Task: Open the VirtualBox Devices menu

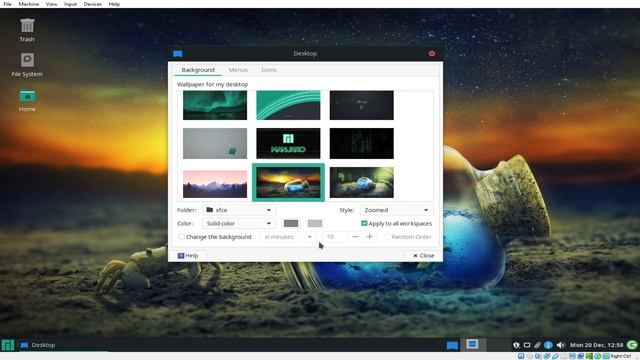Action: pos(93,4)
